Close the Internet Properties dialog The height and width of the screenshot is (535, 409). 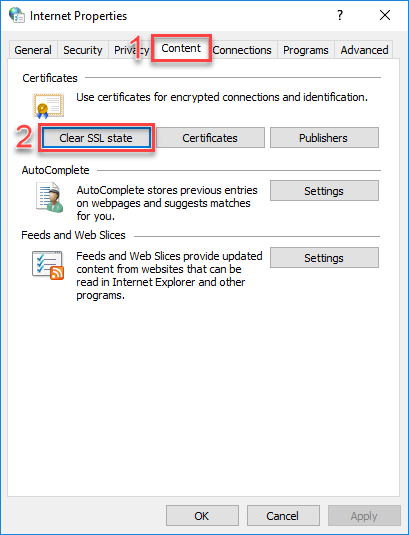385,15
